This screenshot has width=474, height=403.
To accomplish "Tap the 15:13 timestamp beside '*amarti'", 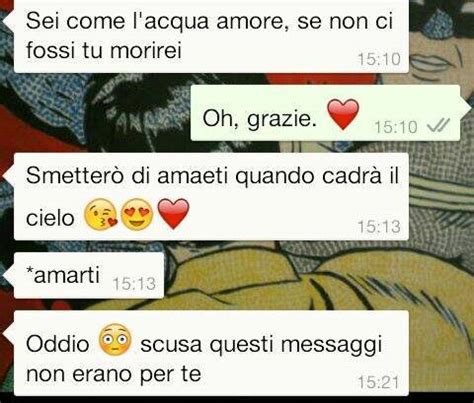I will 134,284.
